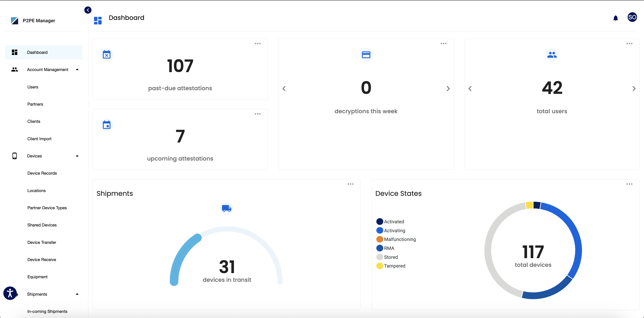Image resolution: width=644 pixels, height=318 pixels.
Task: Select Dashboard in the sidebar
Action: (x=44, y=52)
